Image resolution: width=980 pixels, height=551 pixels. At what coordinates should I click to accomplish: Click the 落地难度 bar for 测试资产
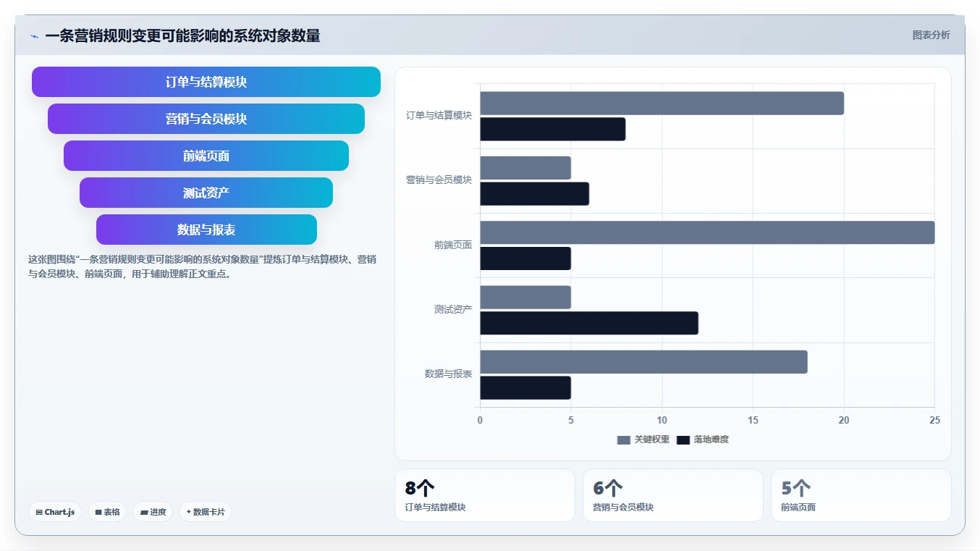[x=589, y=323]
